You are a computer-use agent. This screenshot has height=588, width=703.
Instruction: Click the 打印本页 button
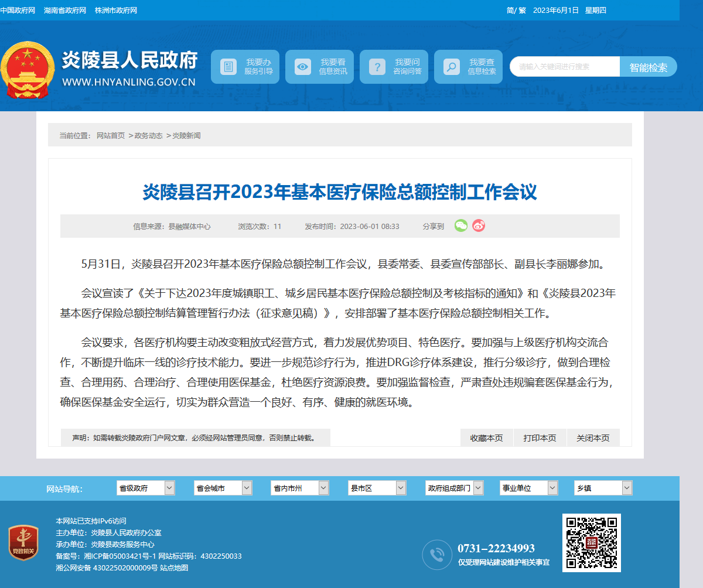tap(540, 437)
